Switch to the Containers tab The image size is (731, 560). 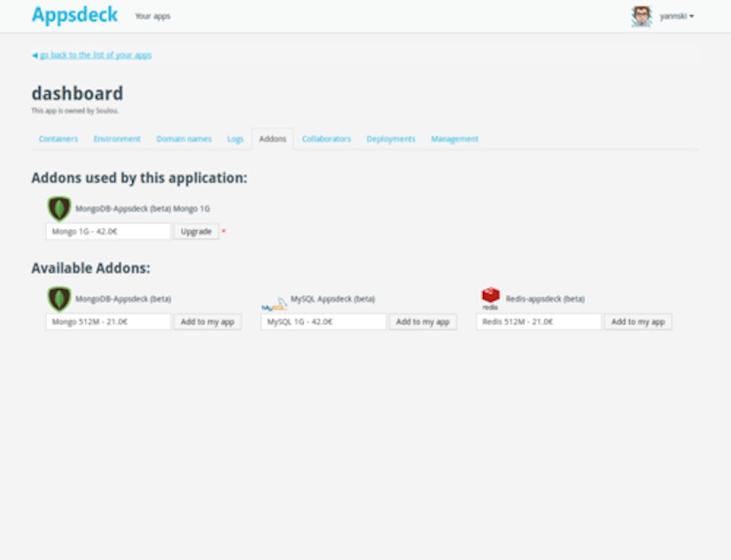point(58,139)
